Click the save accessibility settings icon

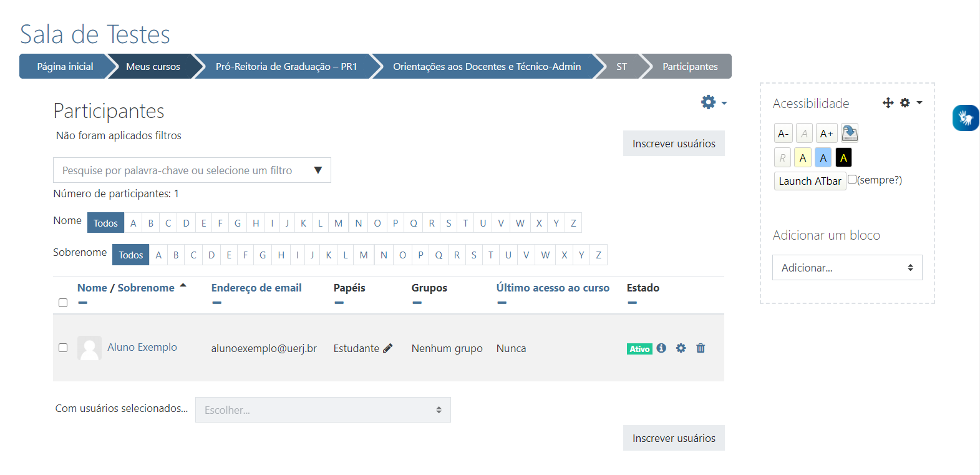tap(850, 133)
